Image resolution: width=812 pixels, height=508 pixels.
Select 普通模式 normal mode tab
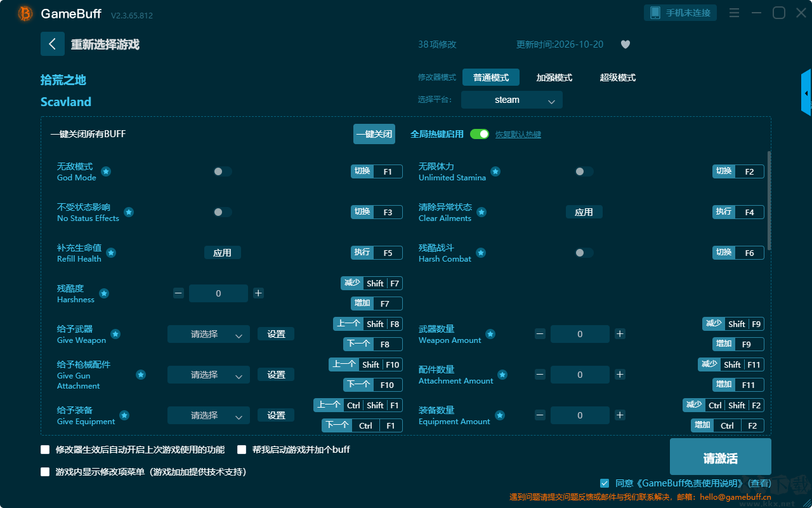click(x=491, y=77)
